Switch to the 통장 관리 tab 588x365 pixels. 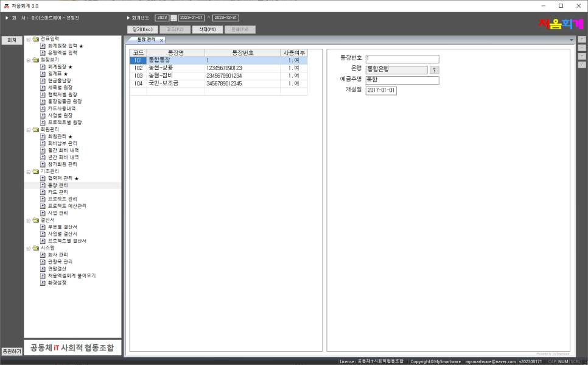tap(146, 40)
